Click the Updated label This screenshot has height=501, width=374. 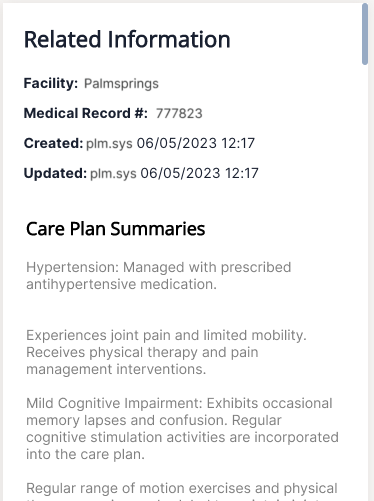55,173
